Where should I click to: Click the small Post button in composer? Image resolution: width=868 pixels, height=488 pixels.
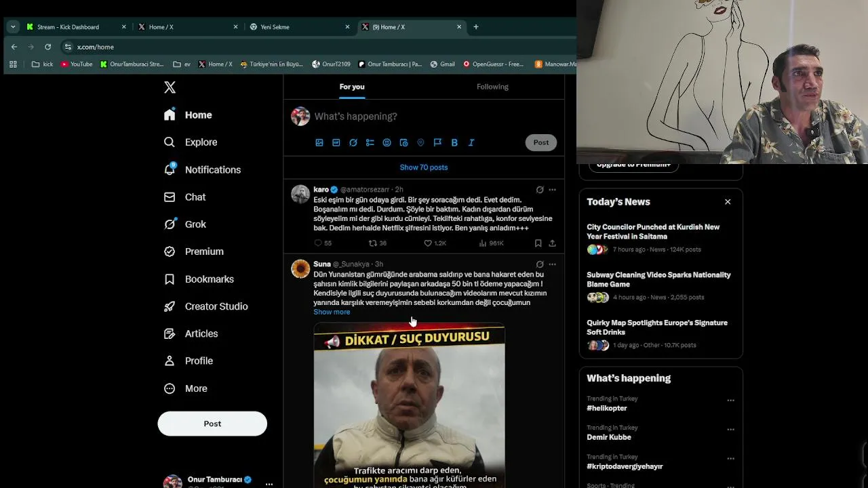point(540,142)
